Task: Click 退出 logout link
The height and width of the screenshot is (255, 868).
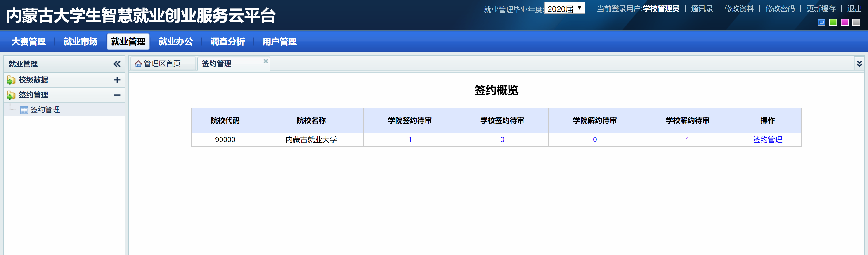Action: click(854, 9)
